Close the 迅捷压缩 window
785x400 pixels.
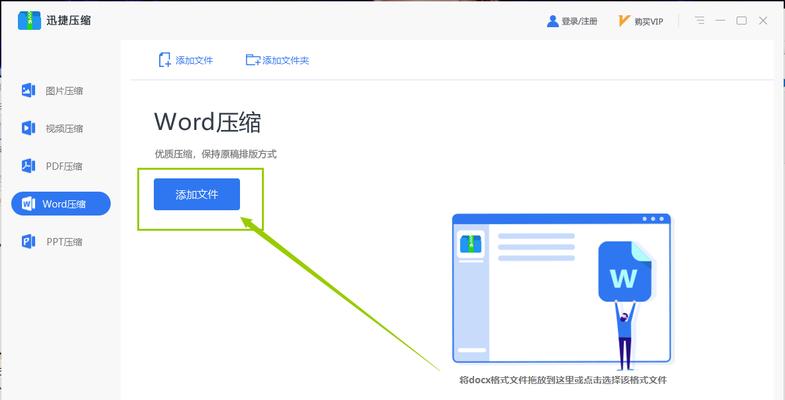click(763, 21)
